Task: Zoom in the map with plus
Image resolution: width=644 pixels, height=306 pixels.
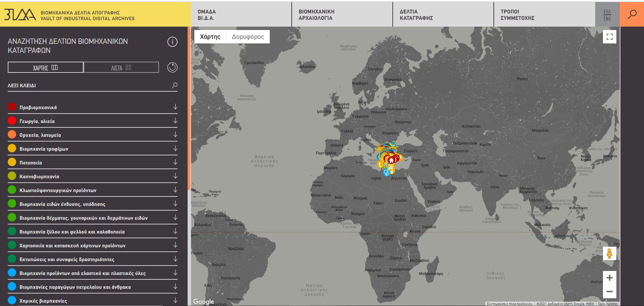Action: (x=609, y=278)
